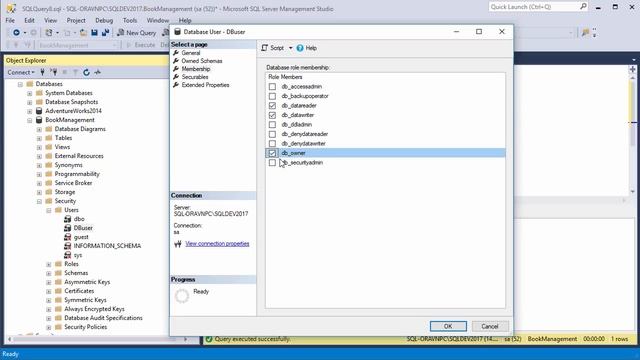Image resolution: width=640 pixels, height=360 pixels.
Task: Open the Membership page
Action: [x=196, y=69]
